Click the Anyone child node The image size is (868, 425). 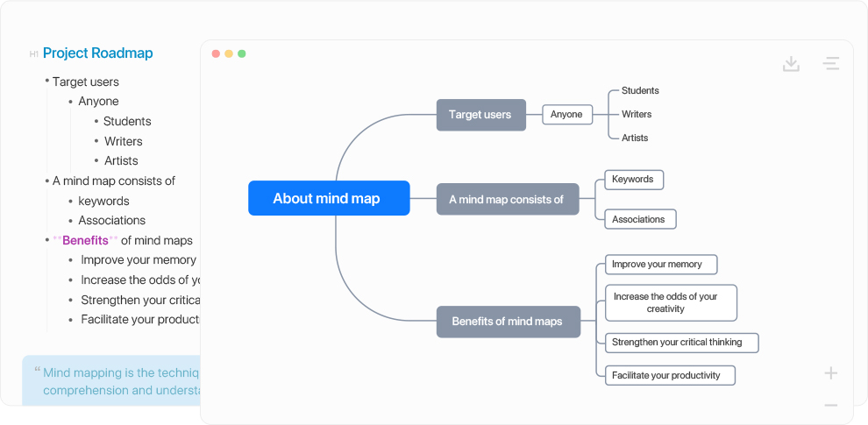click(x=567, y=115)
